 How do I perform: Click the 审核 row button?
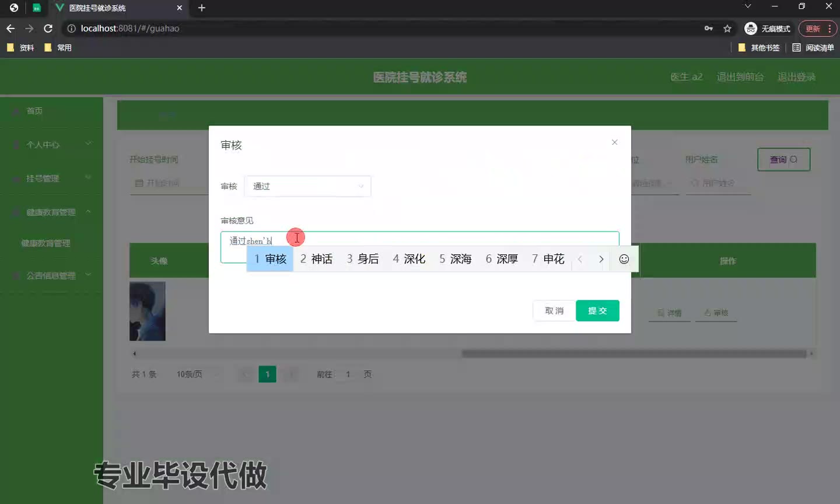(716, 313)
